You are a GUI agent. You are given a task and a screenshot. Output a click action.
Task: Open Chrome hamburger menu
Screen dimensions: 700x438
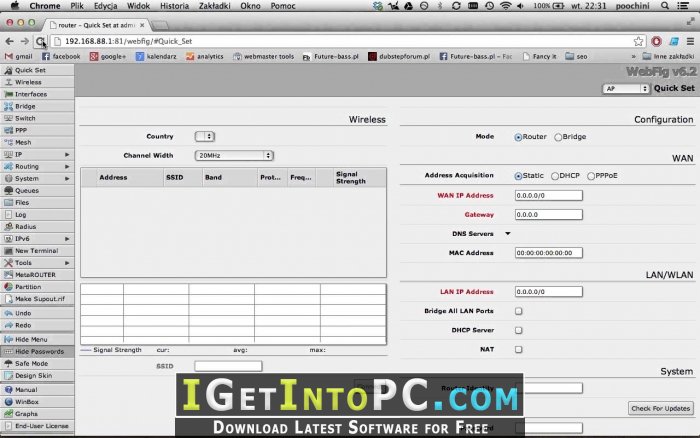click(690, 41)
